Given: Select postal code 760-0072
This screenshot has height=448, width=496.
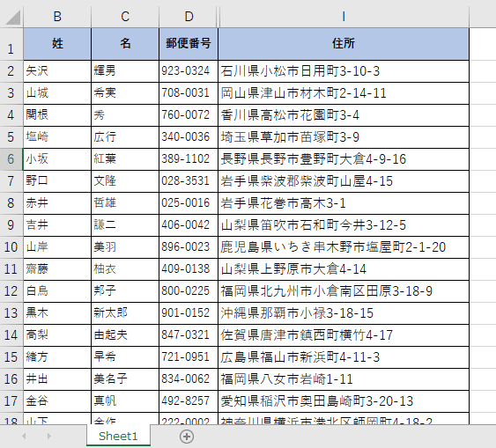Looking at the screenshot, I should (x=189, y=115).
